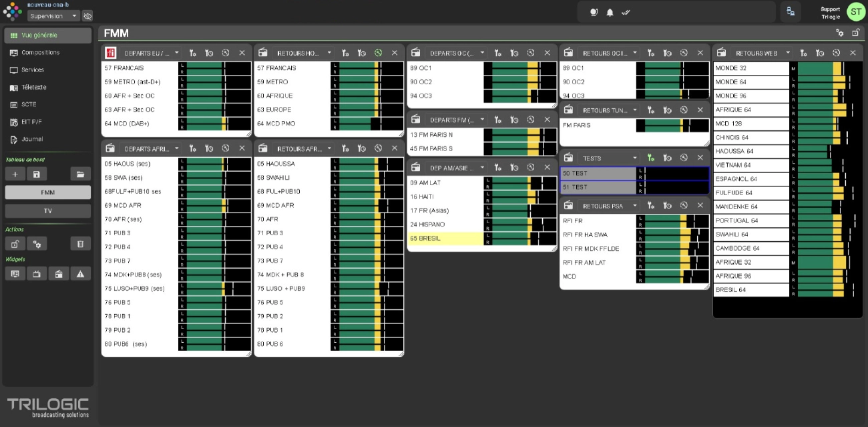Add a composition widget
868x427 pixels.
click(x=15, y=273)
